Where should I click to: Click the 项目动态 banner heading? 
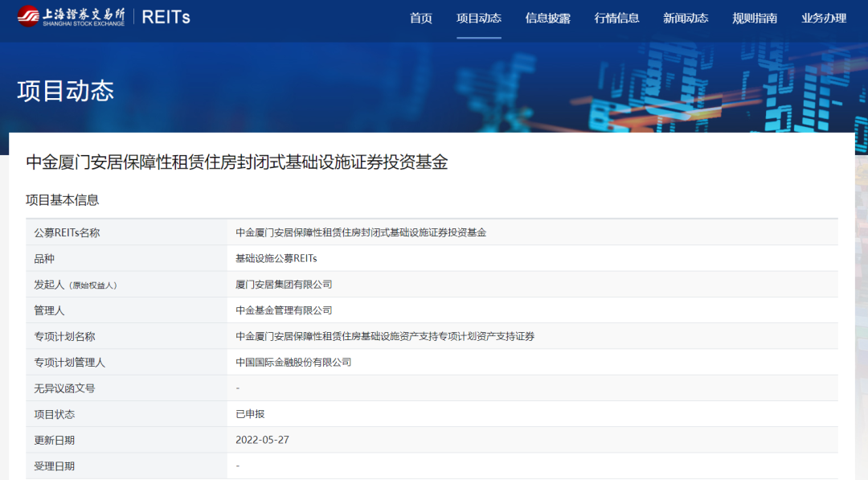click(65, 91)
